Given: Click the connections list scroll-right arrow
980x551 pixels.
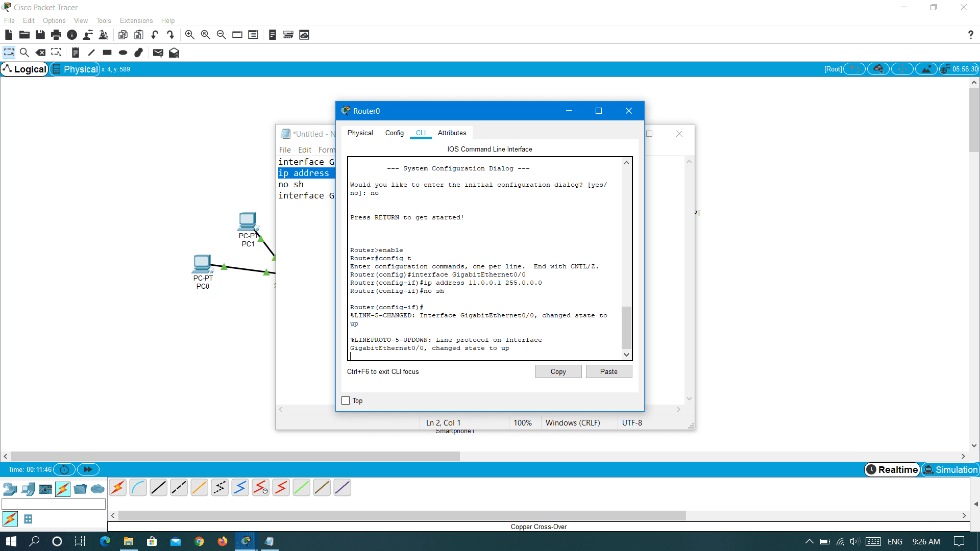Looking at the screenshot, I should [964, 516].
